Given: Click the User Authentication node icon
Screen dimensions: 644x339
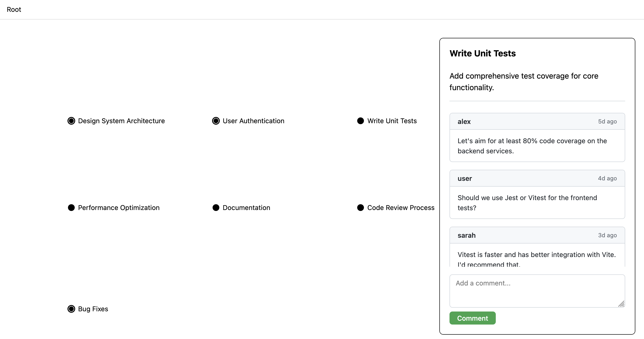Looking at the screenshot, I should tap(216, 121).
